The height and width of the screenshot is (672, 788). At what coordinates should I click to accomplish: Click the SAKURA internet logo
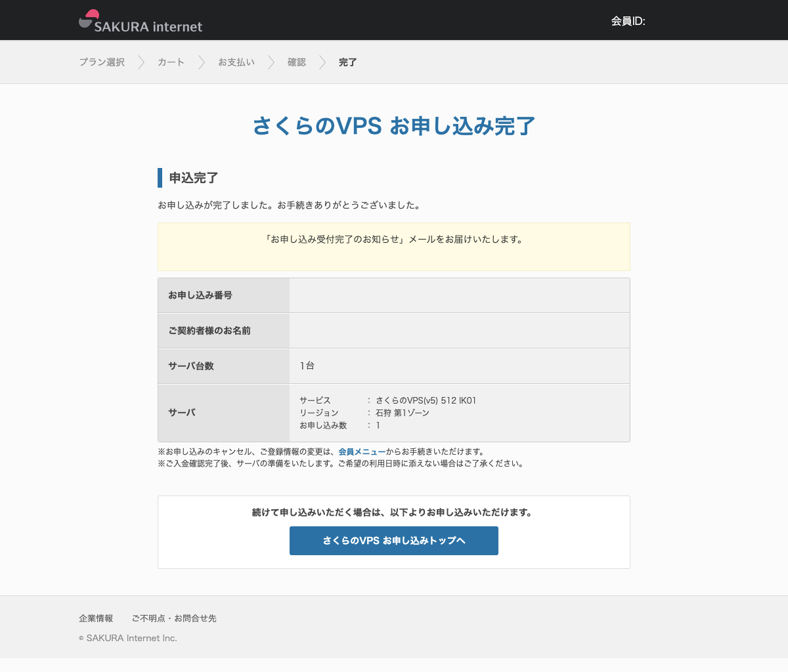click(141, 21)
